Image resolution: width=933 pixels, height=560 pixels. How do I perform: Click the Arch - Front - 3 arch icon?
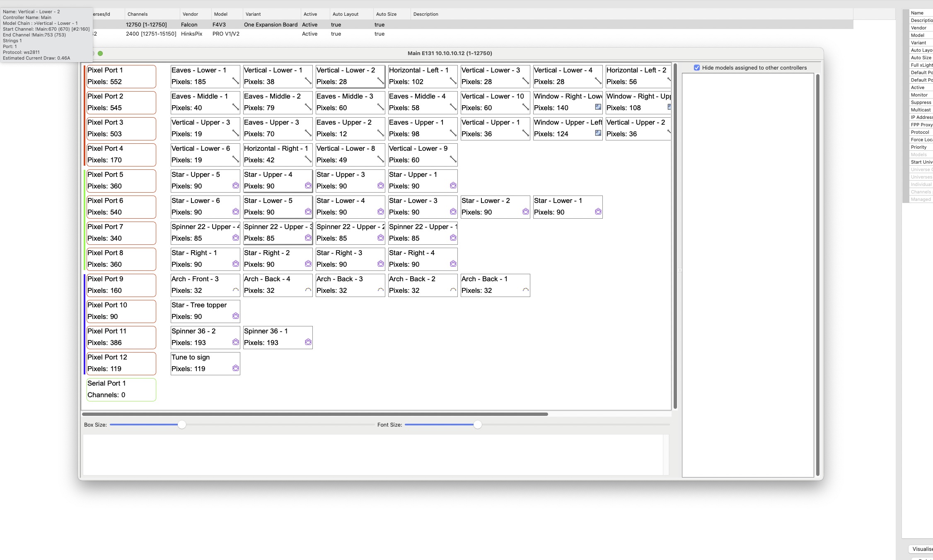[x=235, y=290]
